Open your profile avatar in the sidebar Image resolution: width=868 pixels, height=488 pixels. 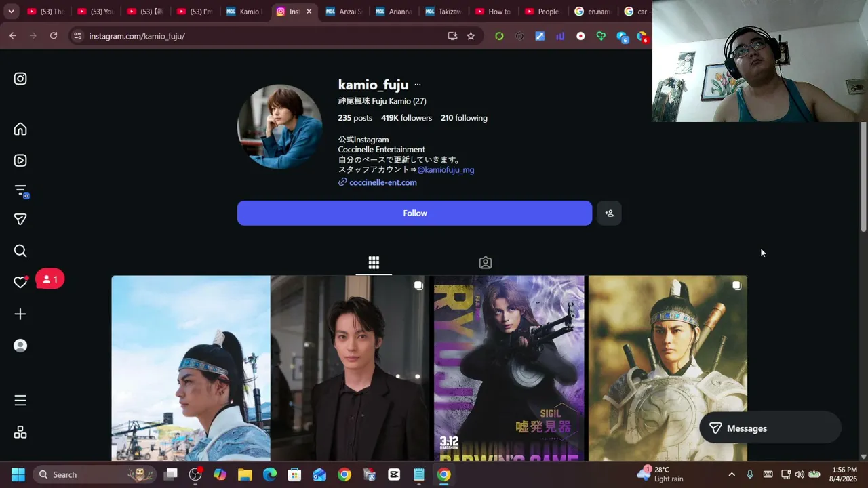(x=20, y=346)
